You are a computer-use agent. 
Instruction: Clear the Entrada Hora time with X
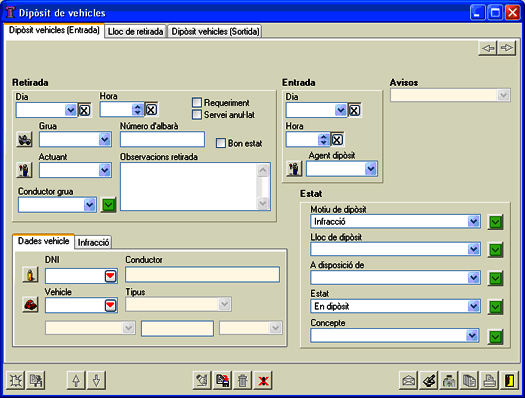point(337,140)
